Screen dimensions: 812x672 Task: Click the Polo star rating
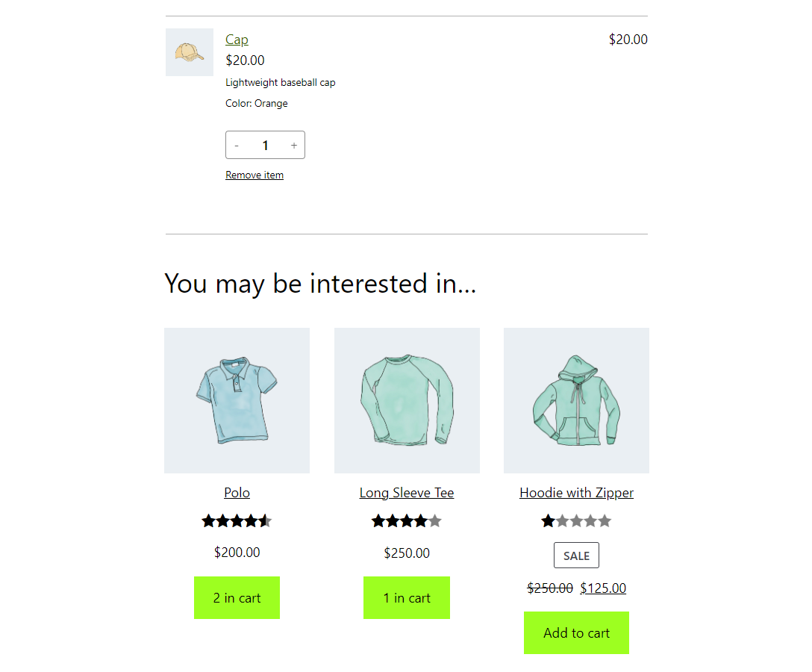237,521
